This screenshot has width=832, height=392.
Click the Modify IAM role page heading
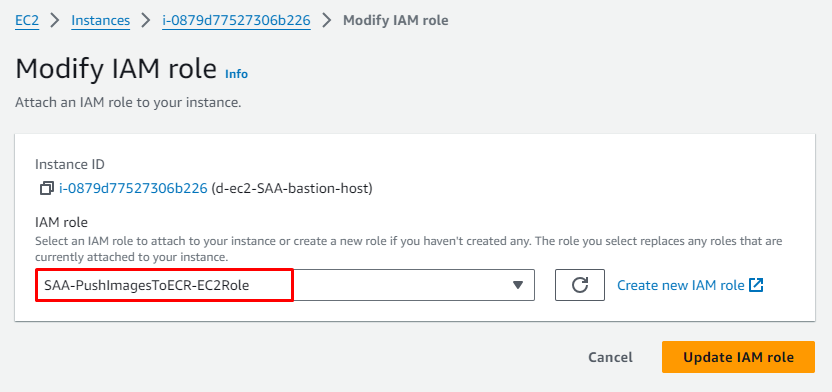(x=116, y=69)
